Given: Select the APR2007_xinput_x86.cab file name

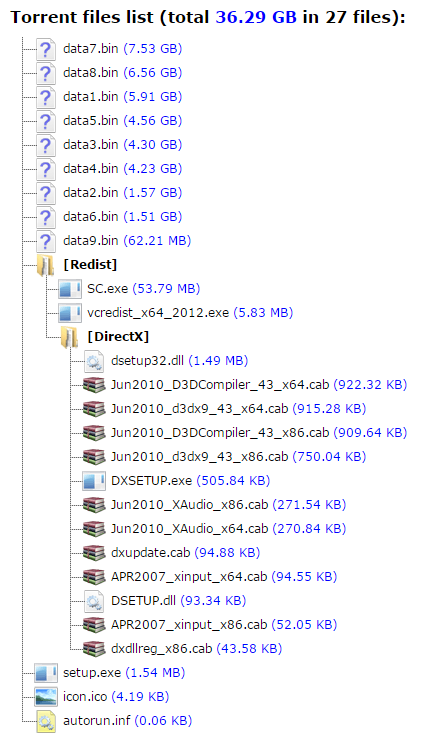Looking at the screenshot, I should point(189,624).
